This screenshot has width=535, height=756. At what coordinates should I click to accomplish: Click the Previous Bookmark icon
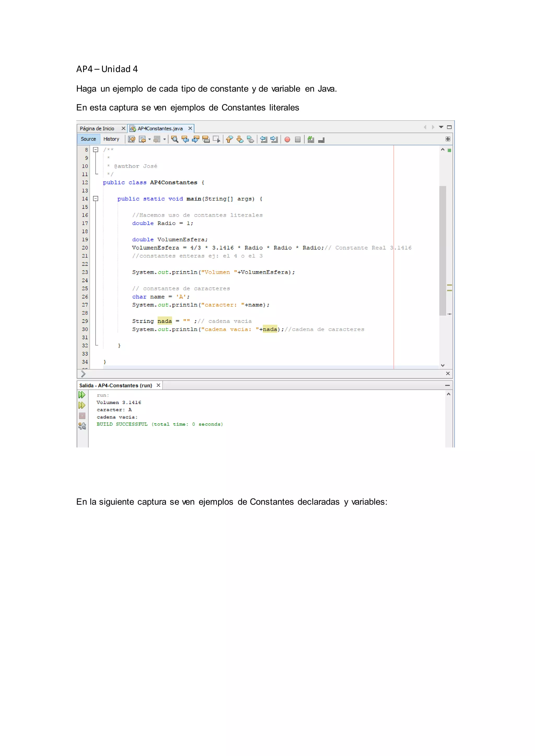230,139
